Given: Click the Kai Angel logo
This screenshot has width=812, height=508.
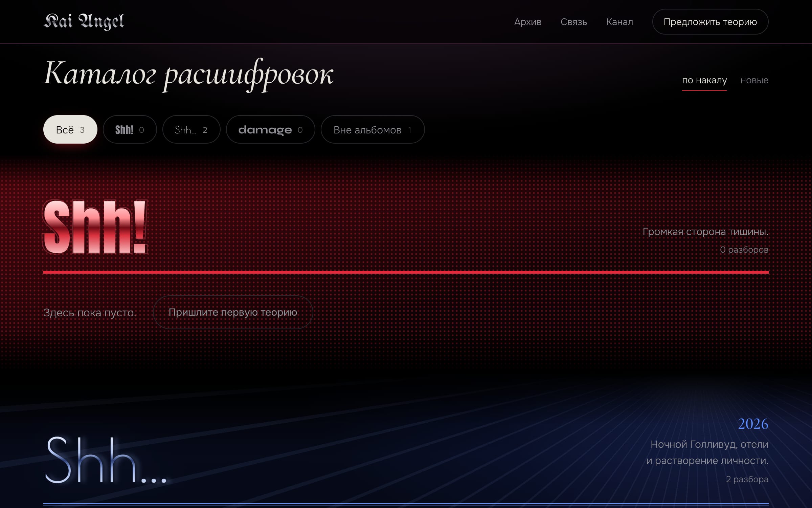Looking at the screenshot, I should (84, 21).
